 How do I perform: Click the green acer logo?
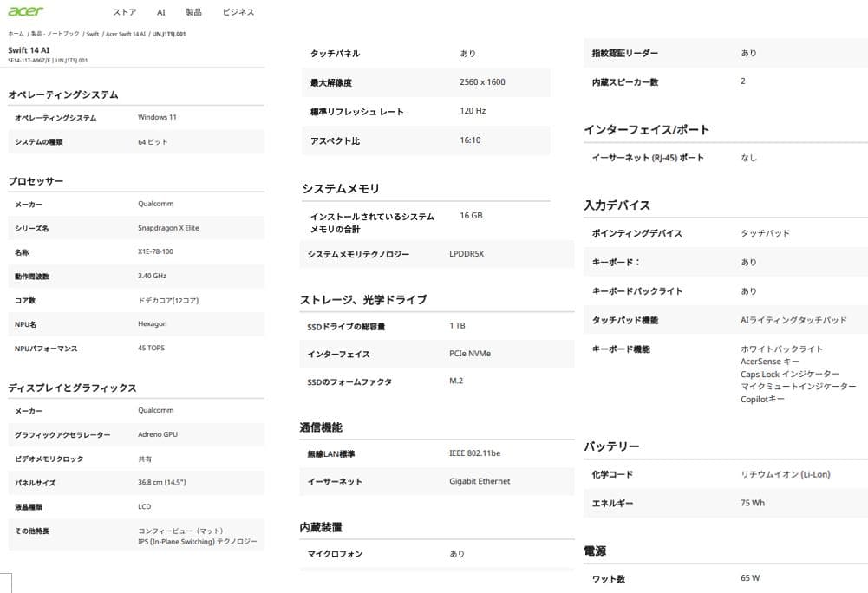point(26,11)
